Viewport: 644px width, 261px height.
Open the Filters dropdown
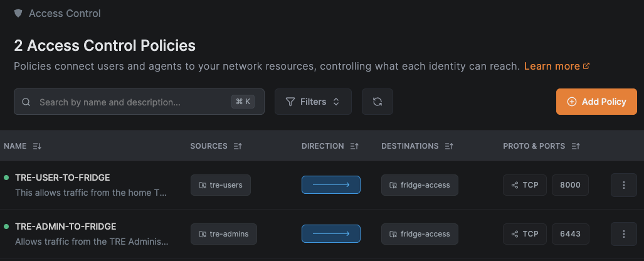point(313,102)
